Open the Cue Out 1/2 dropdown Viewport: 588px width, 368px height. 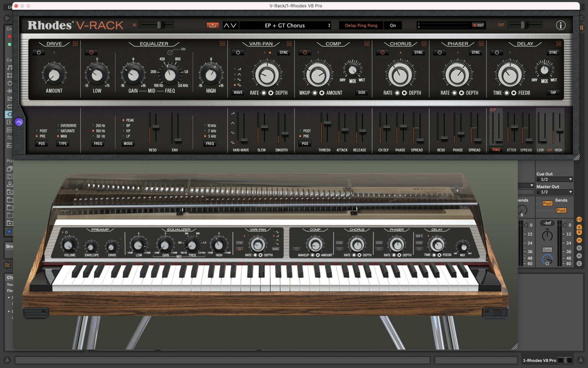pyautogui.click(x=554, y=179)
